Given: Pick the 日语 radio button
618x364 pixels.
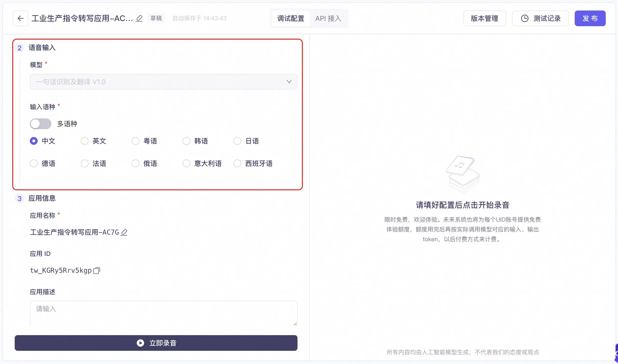Looking at the screenshot, I should click(x=237, y=141).
